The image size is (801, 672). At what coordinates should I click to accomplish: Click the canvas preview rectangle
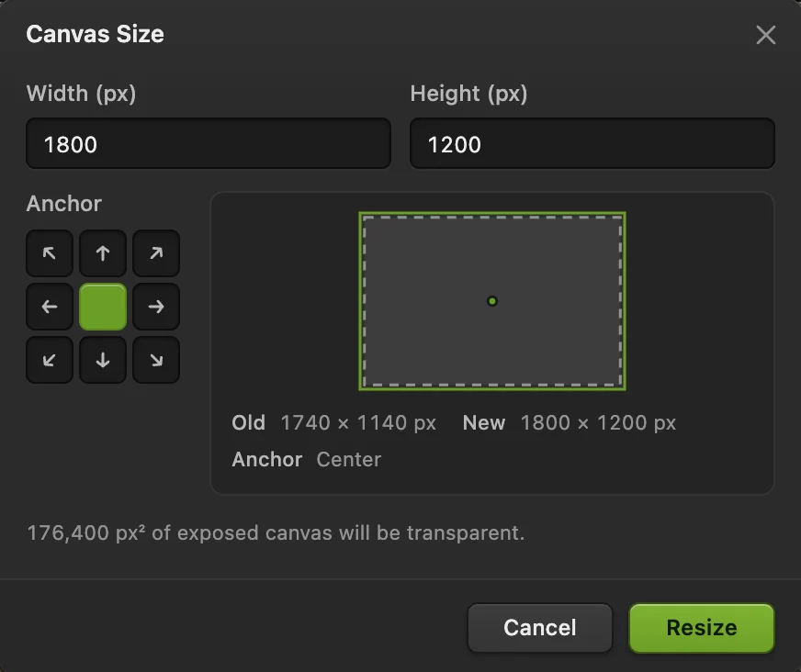(492, 301)
